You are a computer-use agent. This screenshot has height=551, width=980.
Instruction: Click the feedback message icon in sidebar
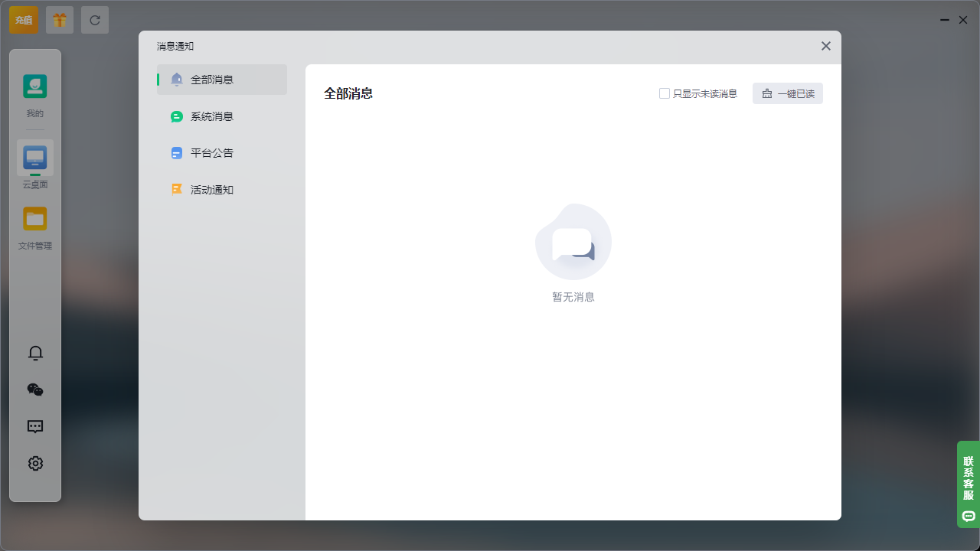pyautogui.click(x=35, y=426)
